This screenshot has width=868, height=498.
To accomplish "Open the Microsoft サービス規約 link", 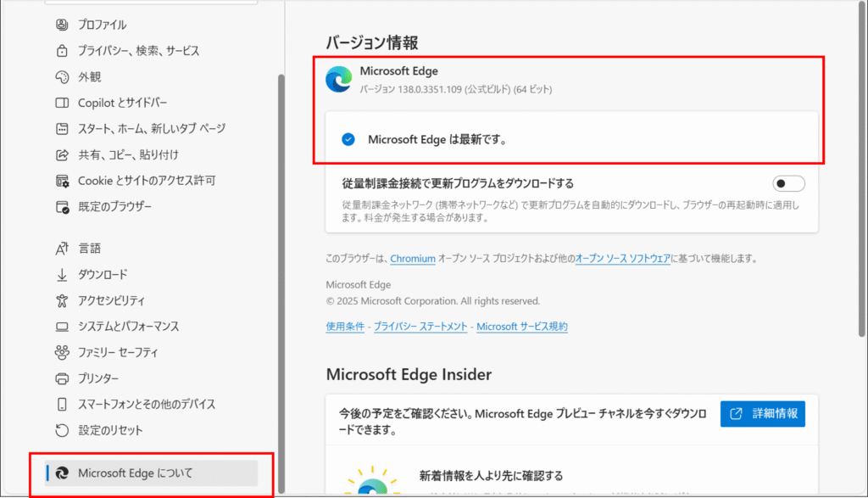I will coord(522,327).
